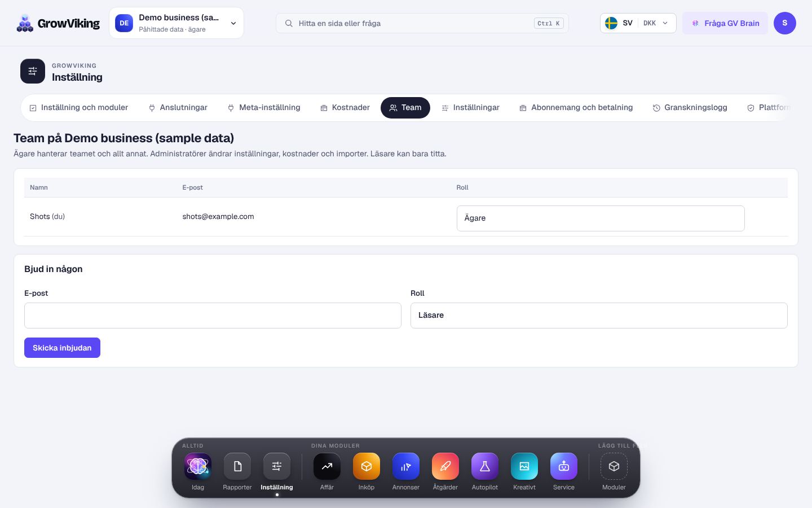
Task: Click the Fråga GV Brain button
Action: pos(725,23)
